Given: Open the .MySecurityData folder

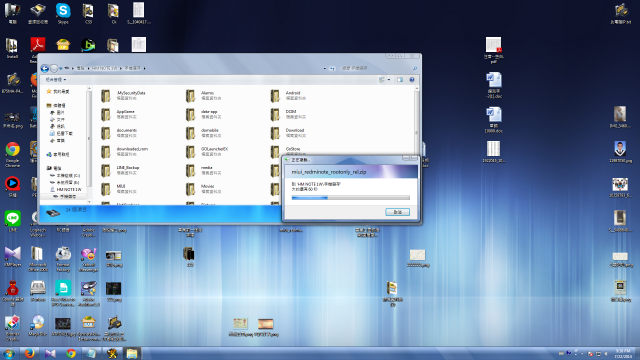Looking at the screenshot, I should [124, 96].
